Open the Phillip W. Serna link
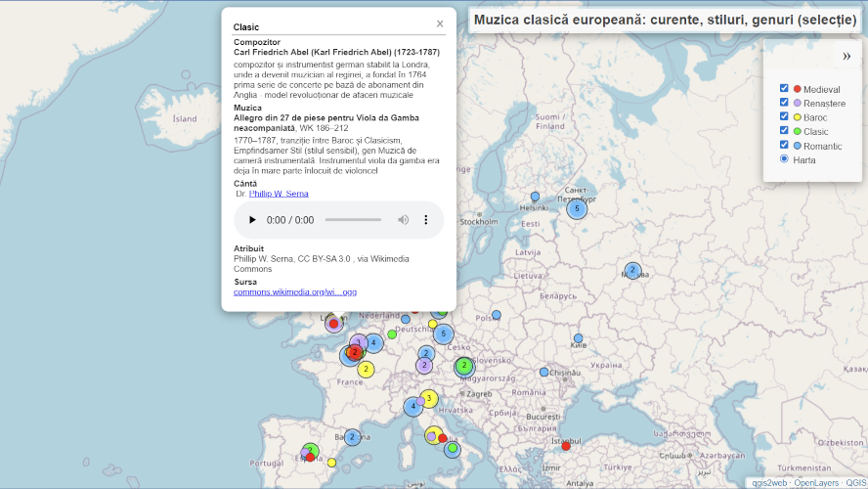 (279, 194)
